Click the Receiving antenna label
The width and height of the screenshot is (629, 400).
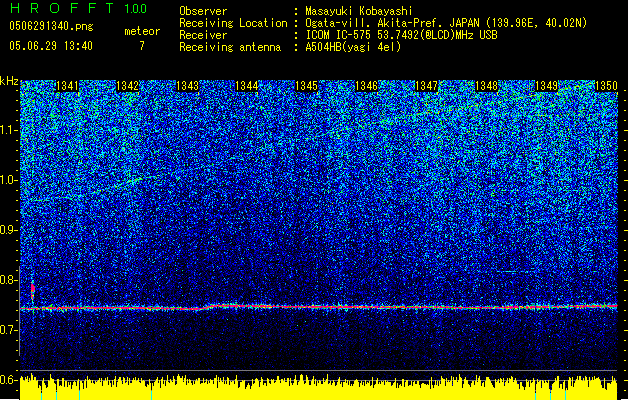click(x=230, y=47)
